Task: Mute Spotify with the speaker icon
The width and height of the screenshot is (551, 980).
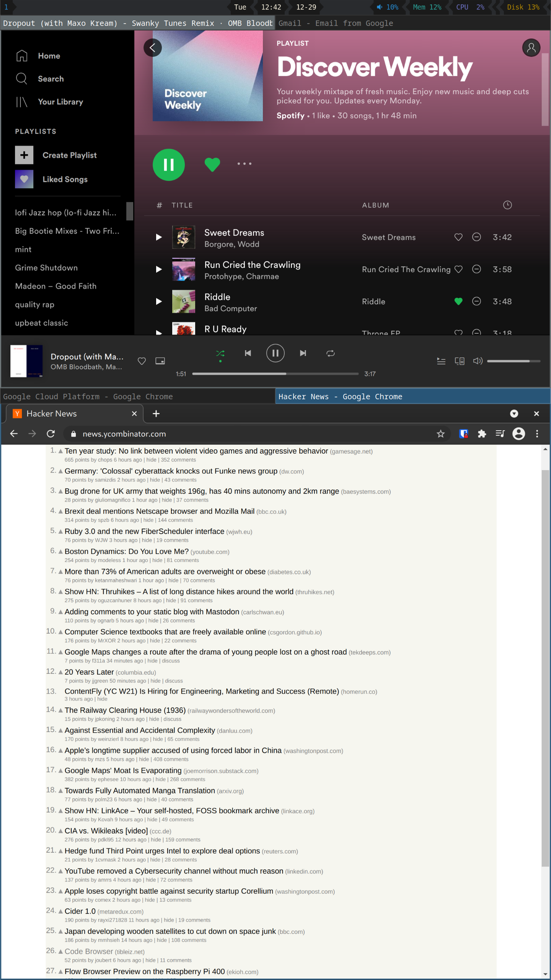Action: click(478, 361)
